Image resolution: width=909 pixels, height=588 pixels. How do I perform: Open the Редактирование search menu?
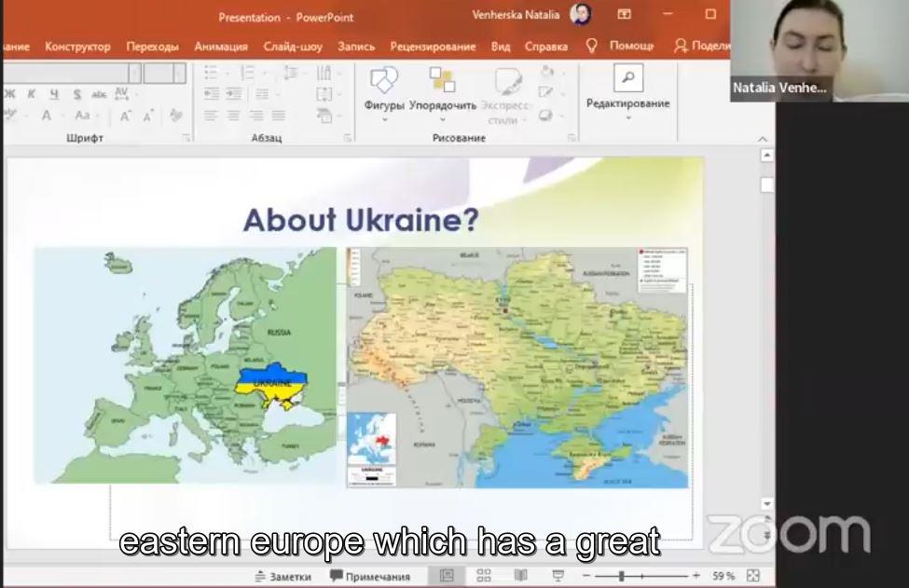pos(627,91)
